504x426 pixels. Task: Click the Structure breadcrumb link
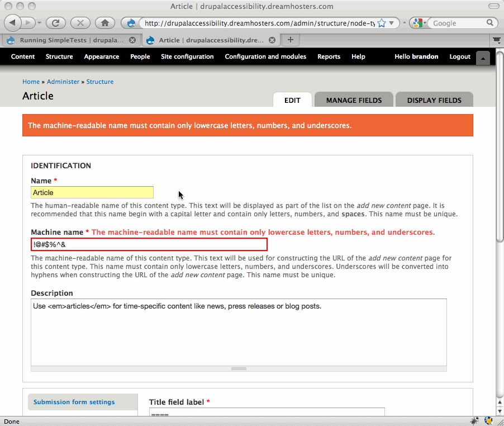tap(100, 82)
